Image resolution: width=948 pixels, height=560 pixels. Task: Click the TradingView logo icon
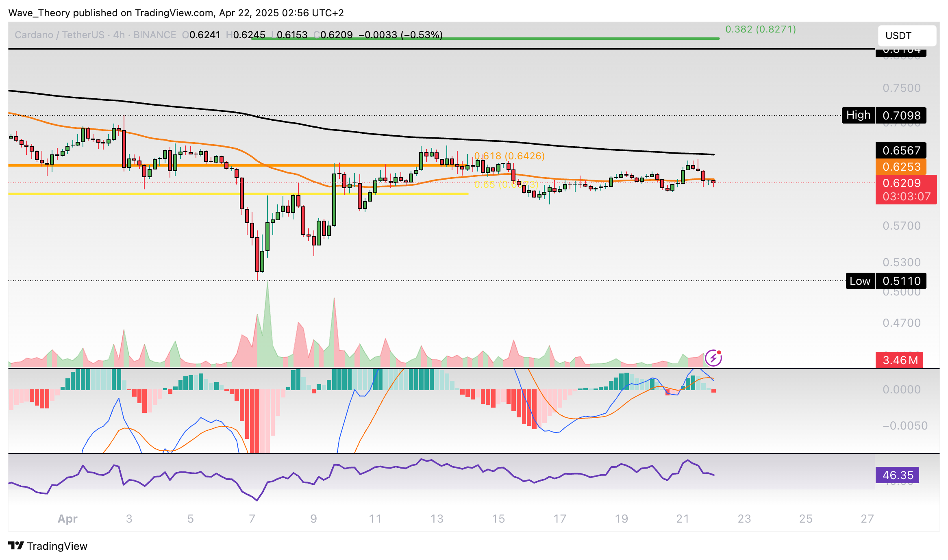[x=16, y=545]
